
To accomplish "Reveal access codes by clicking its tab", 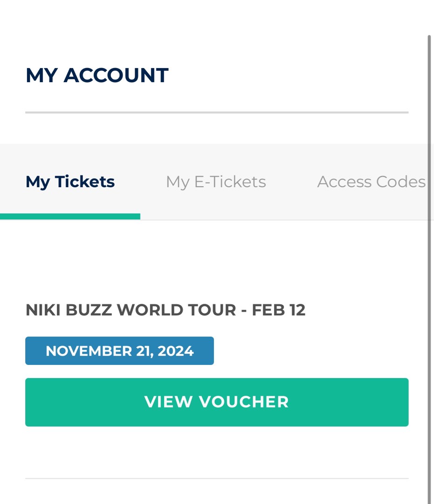I will [x=371, y=182].
